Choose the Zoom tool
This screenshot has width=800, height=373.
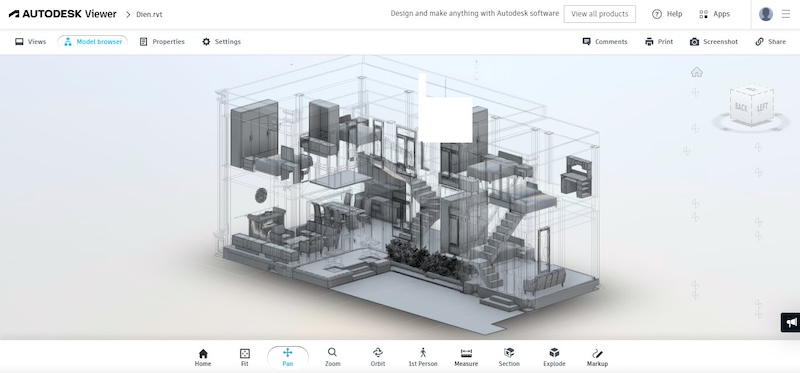(x=332, y=357)
